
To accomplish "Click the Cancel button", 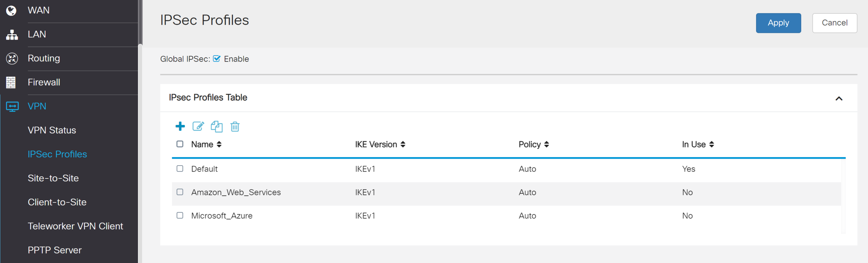I will tap(834, 23).
